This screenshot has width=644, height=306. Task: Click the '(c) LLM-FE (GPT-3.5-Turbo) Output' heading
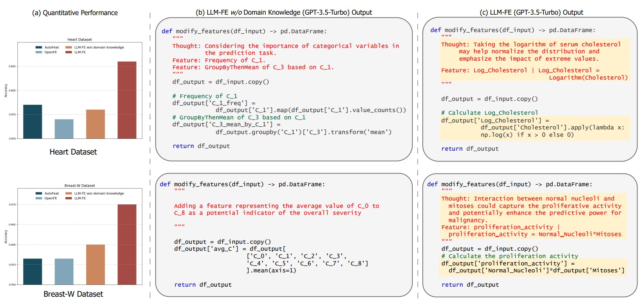[531, 12]
